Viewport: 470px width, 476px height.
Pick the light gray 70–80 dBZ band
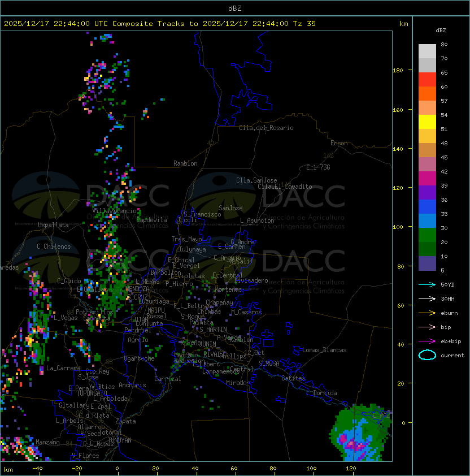[x=427, y=51]
